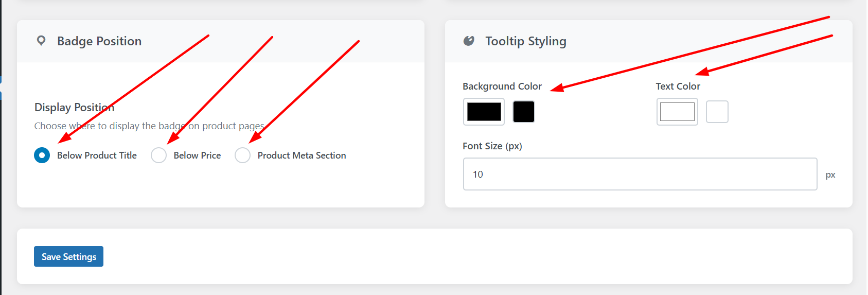Open the Background Color black picker input

[484, 112]
